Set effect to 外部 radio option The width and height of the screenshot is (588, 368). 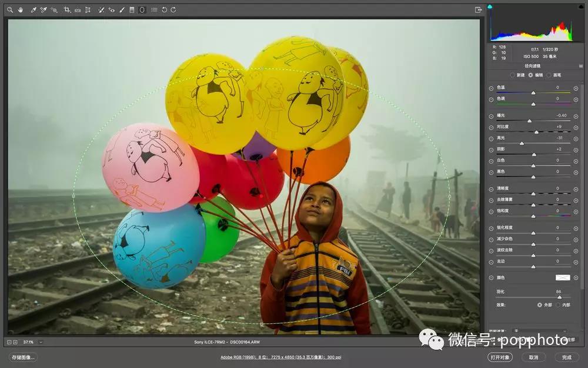540,305
